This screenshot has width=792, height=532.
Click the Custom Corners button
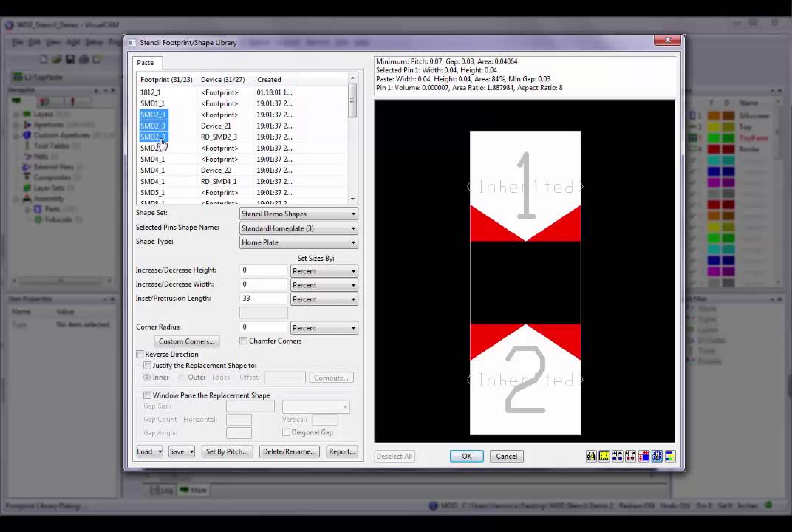coord(186,341)
